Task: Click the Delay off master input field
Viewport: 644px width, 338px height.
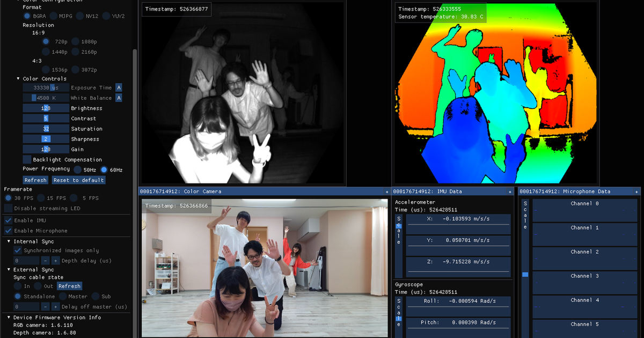Action: coord(27,307)
